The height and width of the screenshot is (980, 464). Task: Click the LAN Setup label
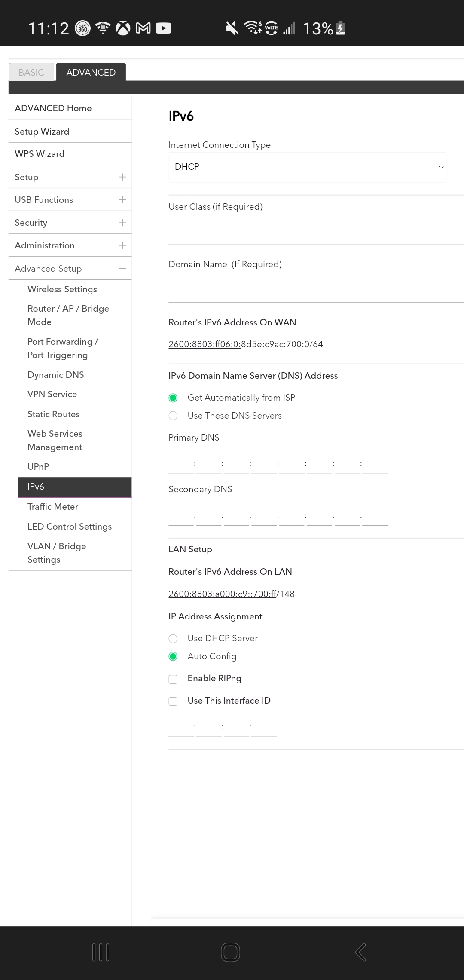[190, 549]
